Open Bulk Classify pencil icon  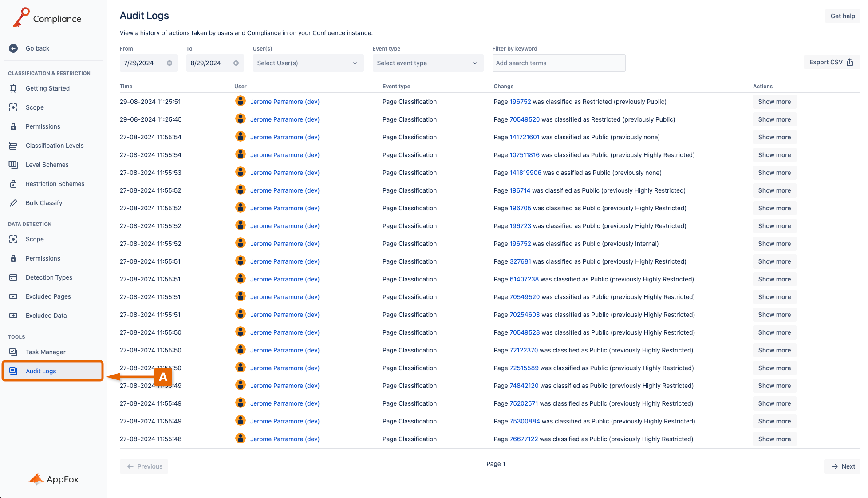[13, 203]
